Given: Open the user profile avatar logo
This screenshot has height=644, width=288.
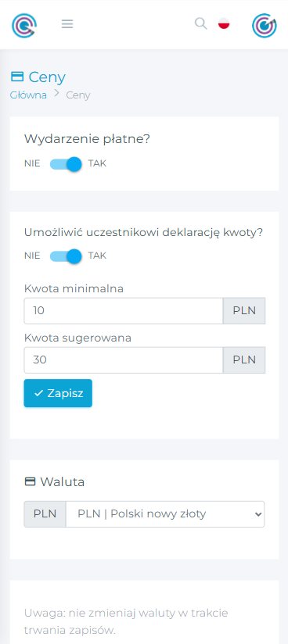Looking at the screenshot, I should (x=265, y=26).
